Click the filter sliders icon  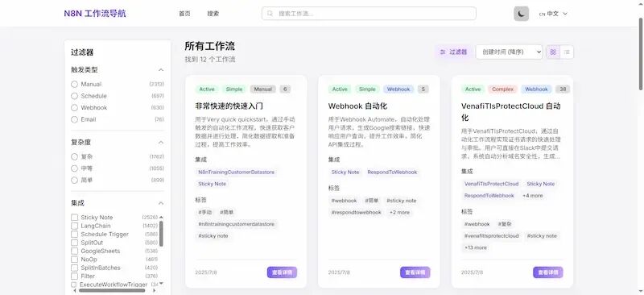[x=442, y=52]
